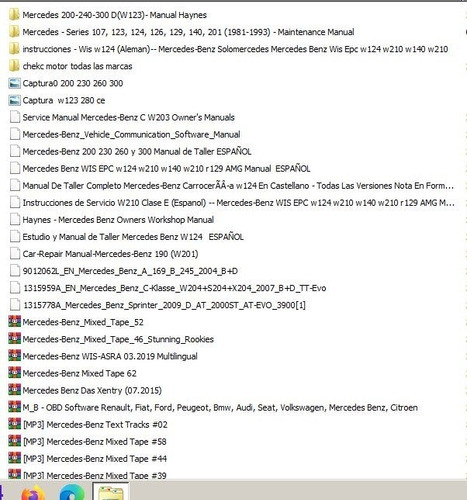Click the [MP3] Mercedes-Benz Text Tracks #02 archive icon
The width and height of the screenshot is (467, 500).
click(14, 424)
